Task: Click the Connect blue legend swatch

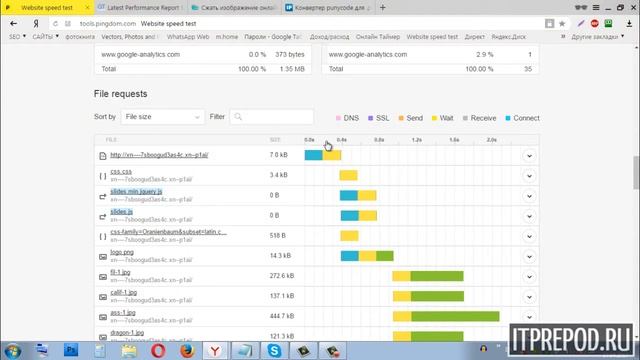Action: click(x=508, y=118)
